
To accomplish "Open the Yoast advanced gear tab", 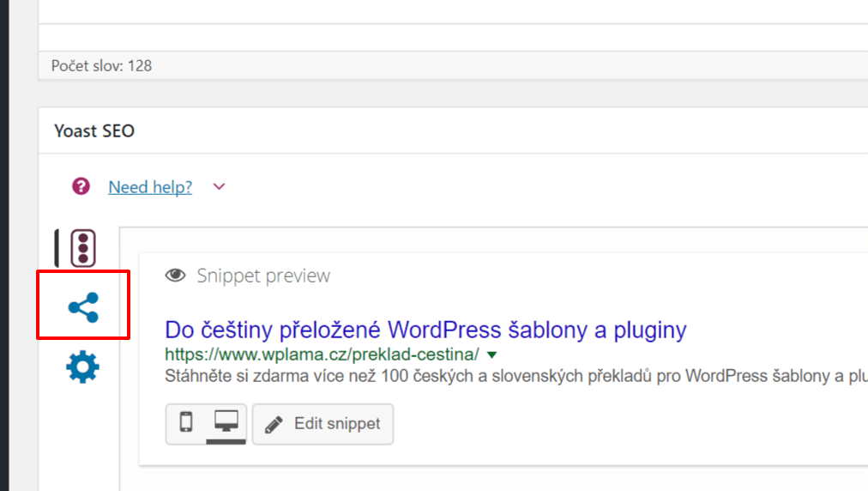I will pyautogui.click(x=82, y=367).
